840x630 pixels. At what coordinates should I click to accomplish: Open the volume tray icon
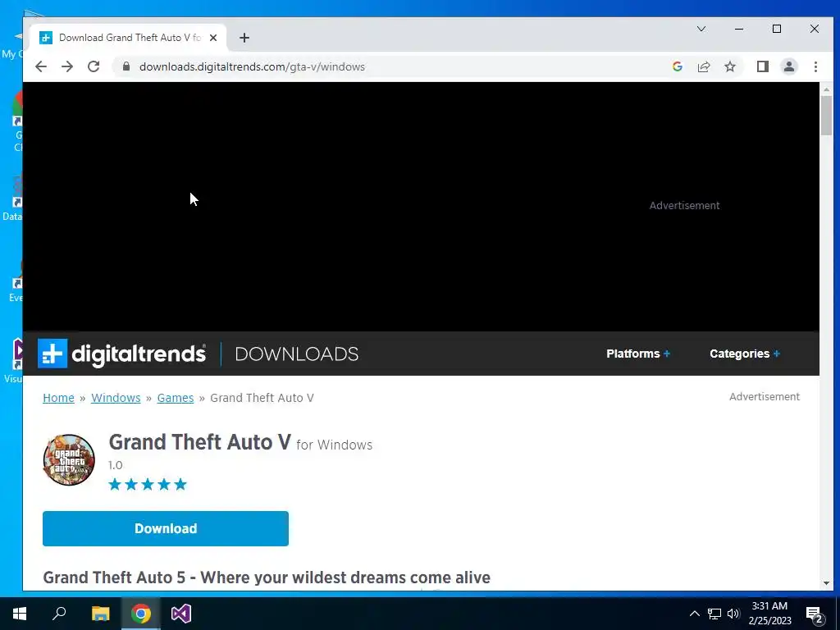733,614
